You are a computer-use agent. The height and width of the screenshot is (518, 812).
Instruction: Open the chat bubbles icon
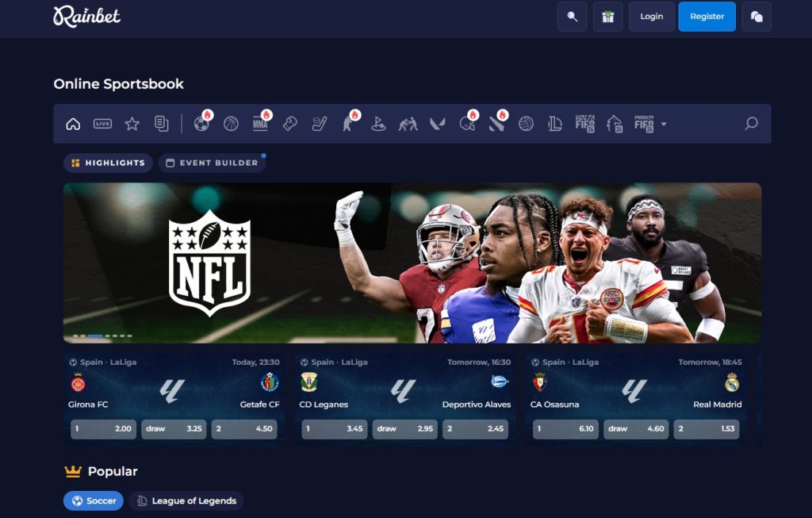click(x=756, y=17)
